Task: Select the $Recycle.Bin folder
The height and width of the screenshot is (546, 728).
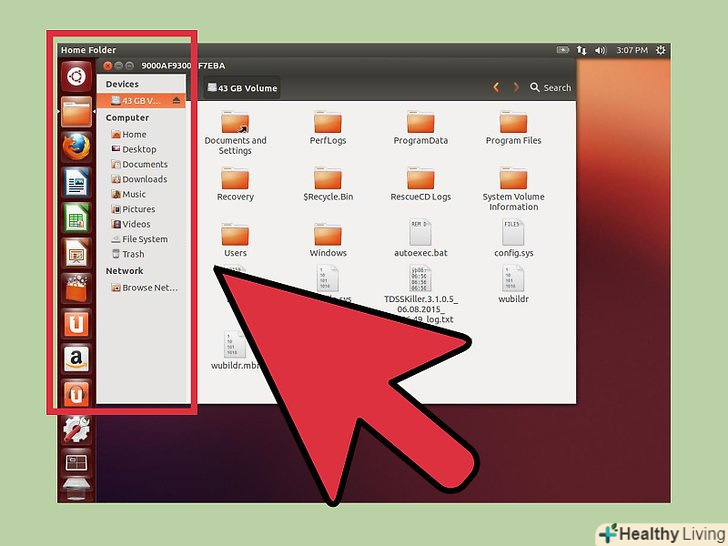Action: pyautogui.click(x=328, y=184)
